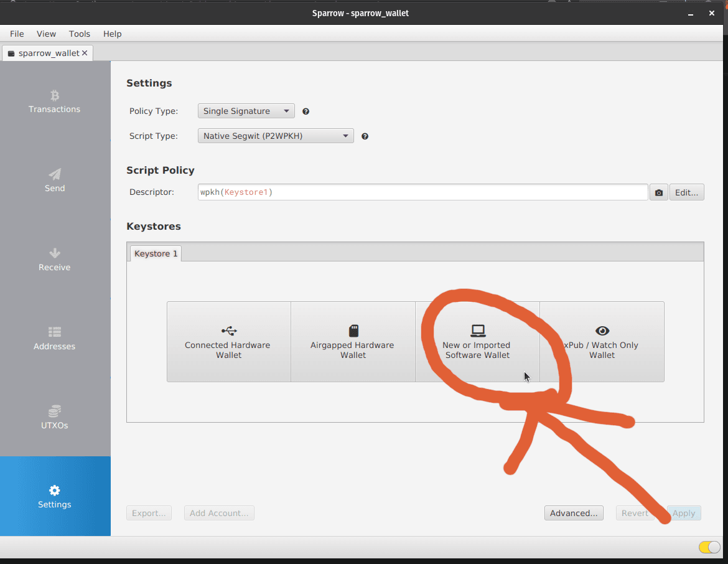Open the Help menu

click(x=113, y=34)
